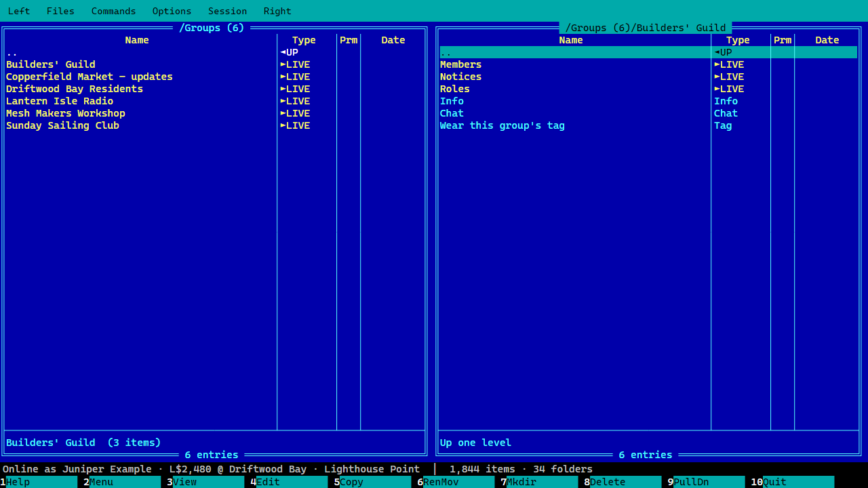This screenshot has height=488, width=868.
Task: Open the Roles folder
Action: [x=648, y=89]
